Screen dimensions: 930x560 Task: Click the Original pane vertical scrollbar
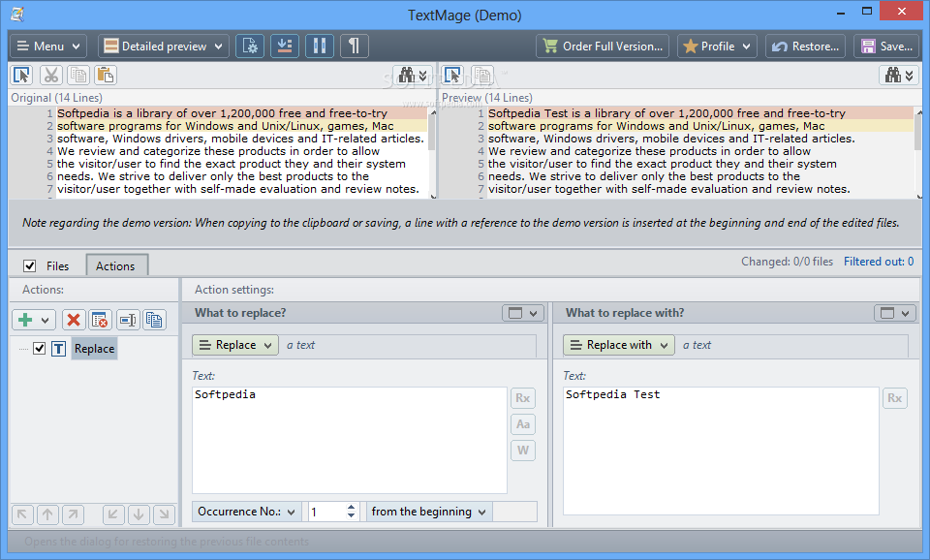[432, 153]
